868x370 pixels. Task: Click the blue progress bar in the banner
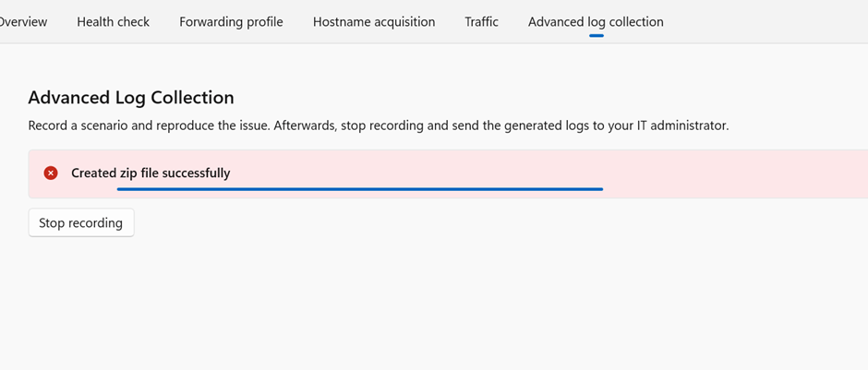point(360,189)
